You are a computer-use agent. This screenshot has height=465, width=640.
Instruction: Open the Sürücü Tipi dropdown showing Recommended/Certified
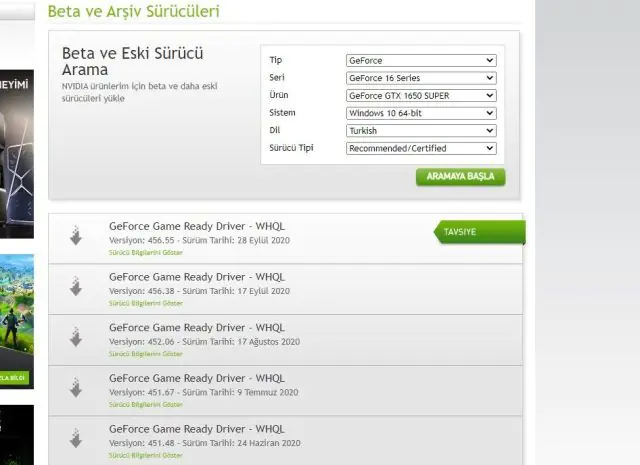pyautogui.click(x=421, y=148)
